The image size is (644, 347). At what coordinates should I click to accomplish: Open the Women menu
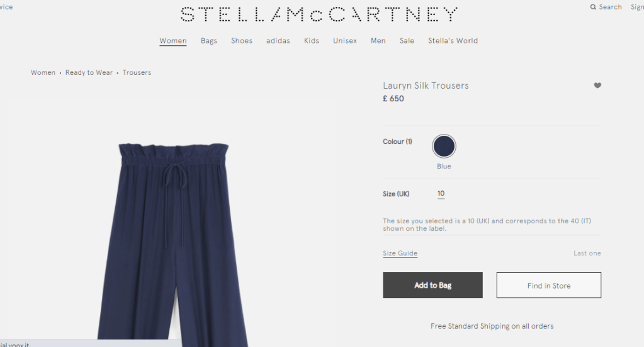pos(173,41)
